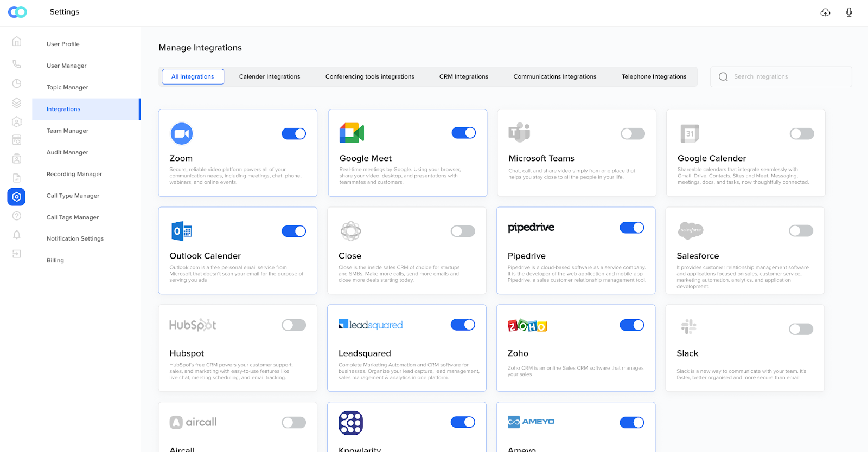
Task: Disable the Zoom integration toggle
Action: point(294,133)
